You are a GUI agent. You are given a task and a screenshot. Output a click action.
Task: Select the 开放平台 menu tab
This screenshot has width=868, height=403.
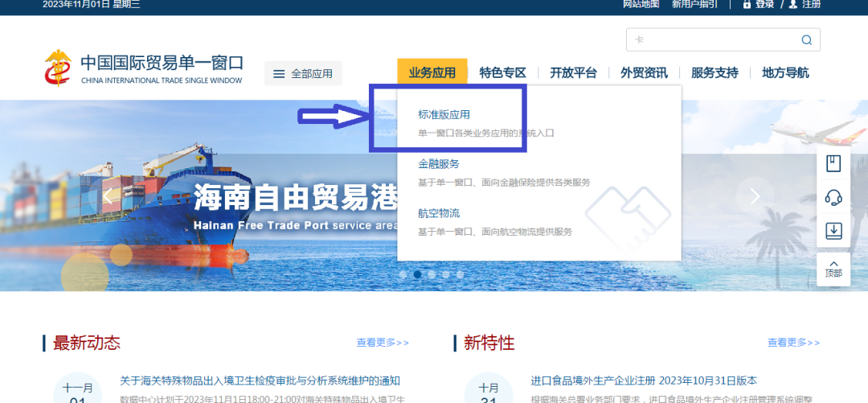coord(574,72)
